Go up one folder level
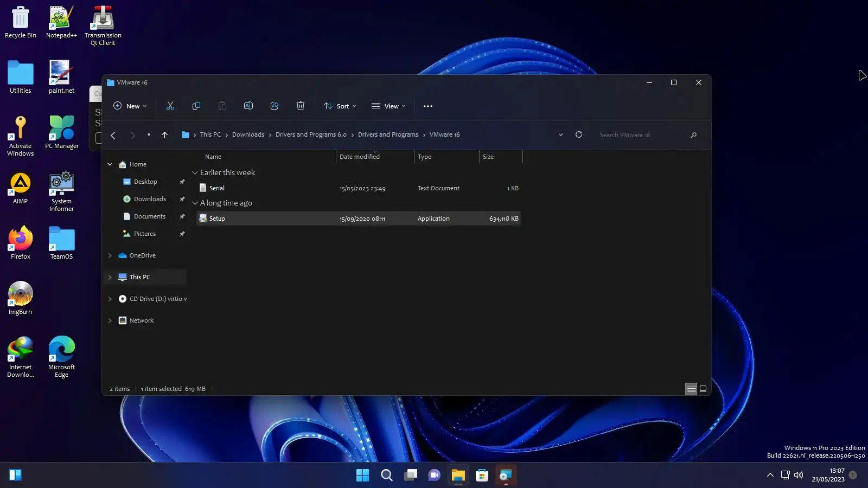This screenshot has height=488, width=868. click(x=164, y=135)
